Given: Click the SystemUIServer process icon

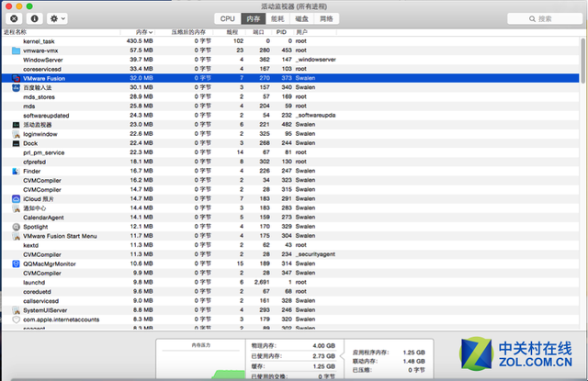Looking at the screenshot, I should (x=16, y=310).
